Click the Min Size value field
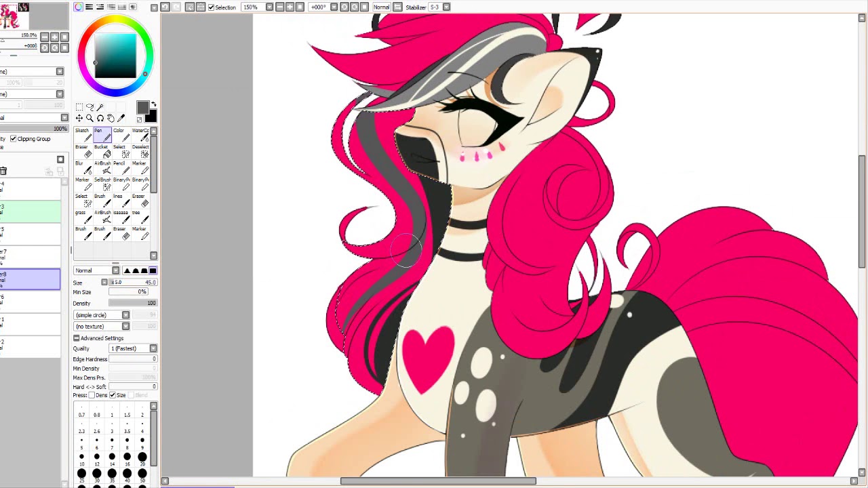This screenshot has width=868, height=488. pyautogui.click(x=128, y=292)
